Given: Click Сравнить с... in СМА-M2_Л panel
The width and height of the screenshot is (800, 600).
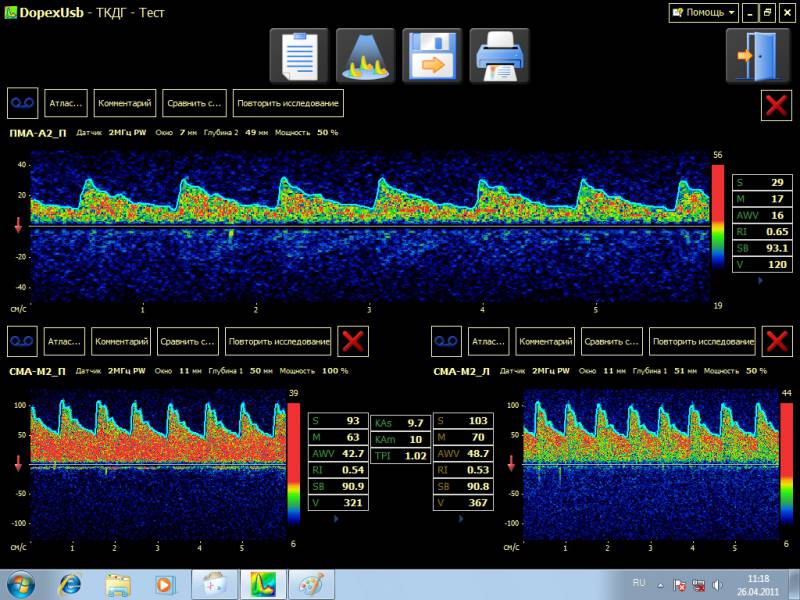Looking at the screenshot, I should [x=612, y=341].
